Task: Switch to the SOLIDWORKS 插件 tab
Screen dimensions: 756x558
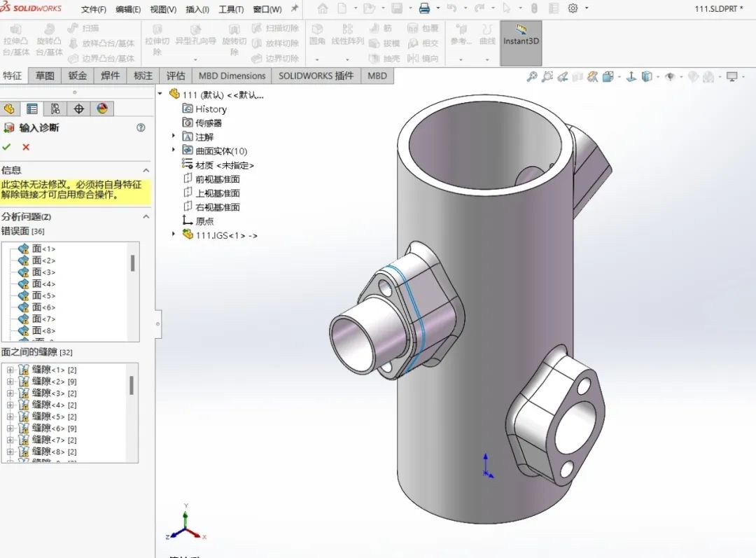Action: click(x=316, y=76)
